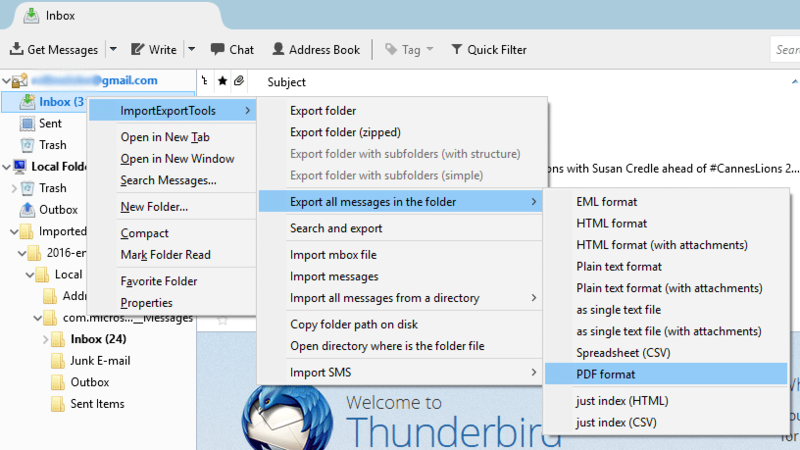Viewport: 800px width, 450px height.
Task: Click the attachment paperclip column header
Action: click(x=238, y=81)
